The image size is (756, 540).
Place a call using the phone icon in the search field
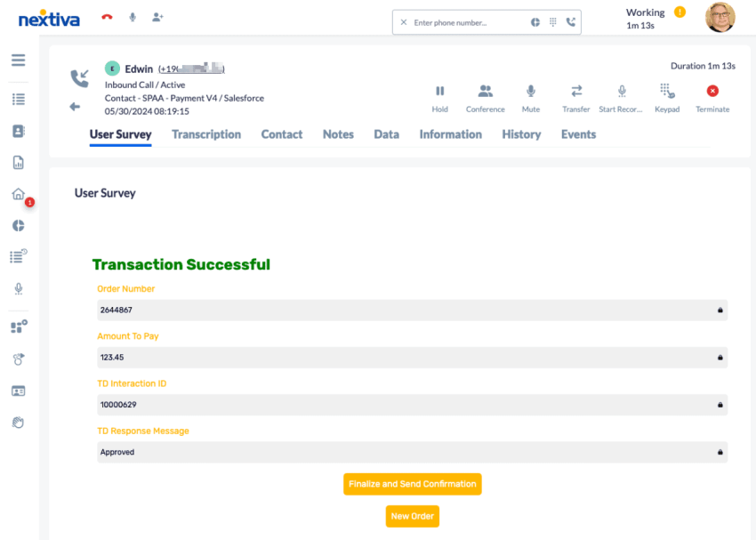(572, 21)
